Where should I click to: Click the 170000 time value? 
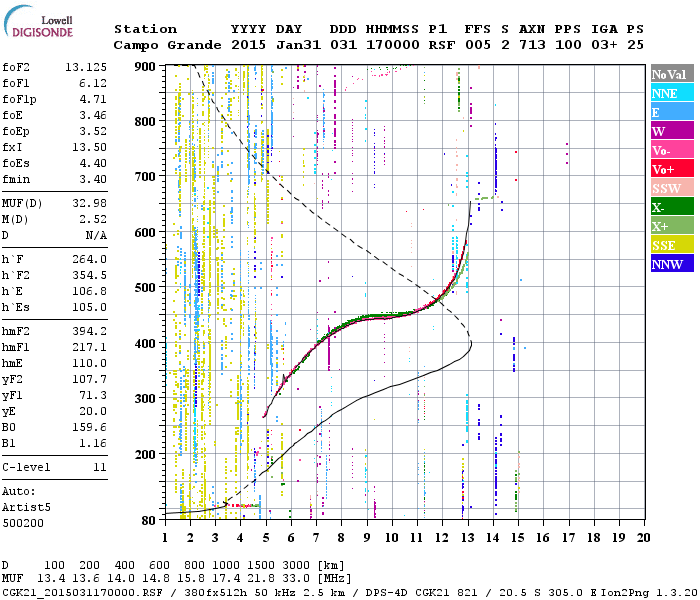[x=392, y=45]
